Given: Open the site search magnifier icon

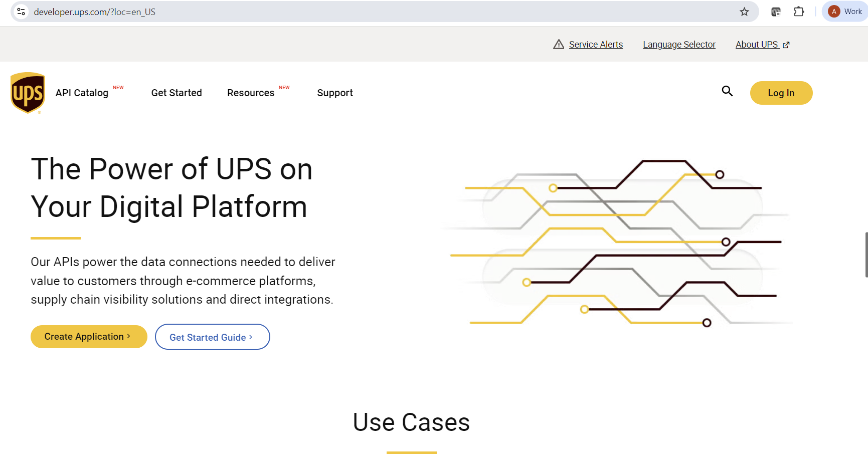Looking at the screenshot, I should click(x=727, y=91).
